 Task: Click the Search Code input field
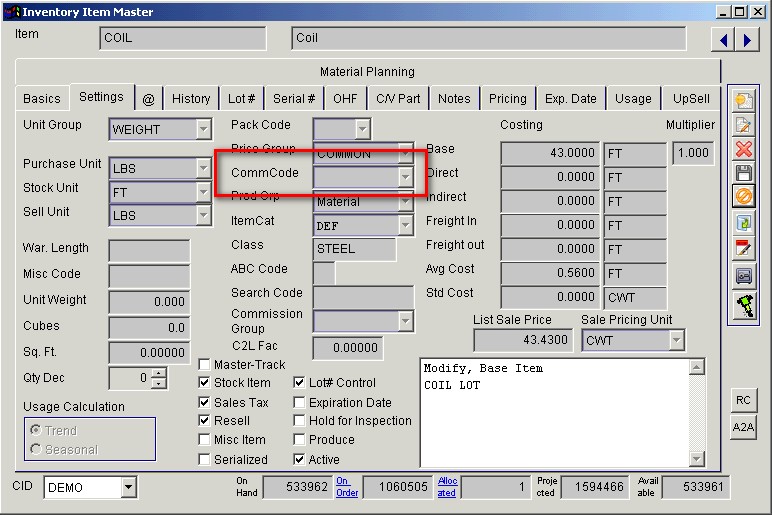[x=363, y=297]
